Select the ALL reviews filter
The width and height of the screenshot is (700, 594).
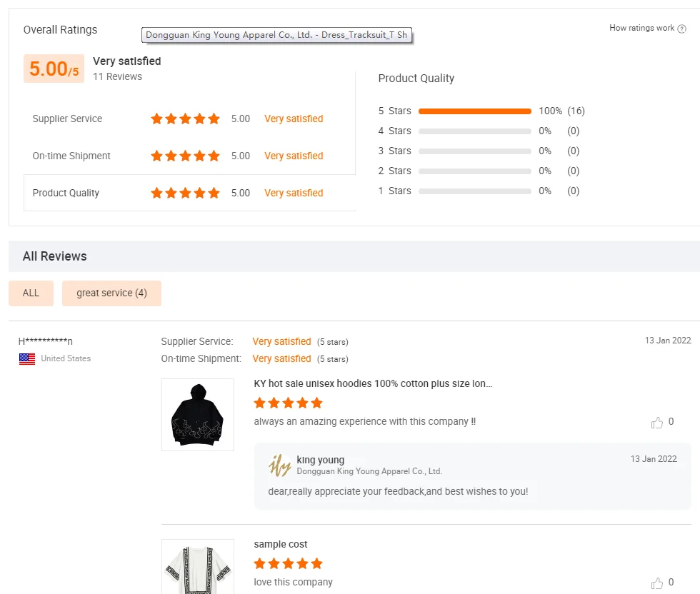[31, 293]
